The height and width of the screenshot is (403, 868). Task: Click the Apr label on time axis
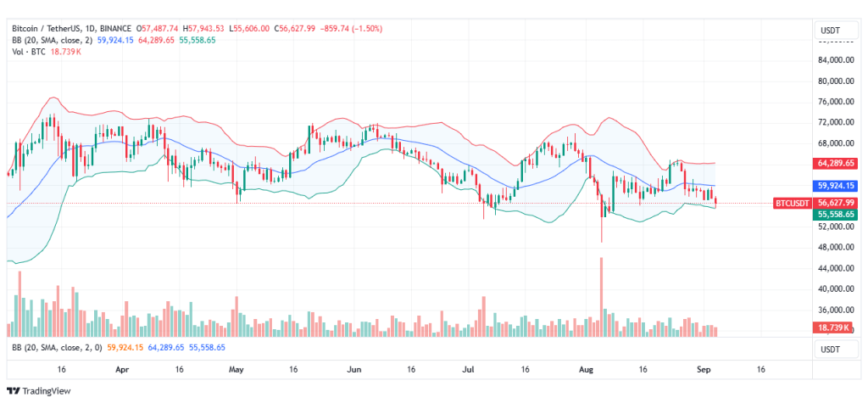pyautogui.click(x=122, y=370)
